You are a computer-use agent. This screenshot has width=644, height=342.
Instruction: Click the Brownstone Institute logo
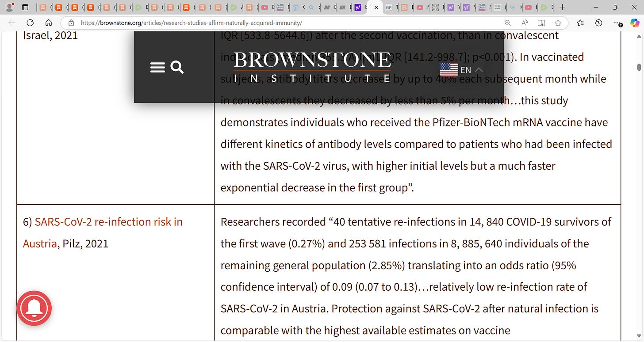tap(312, 67)
